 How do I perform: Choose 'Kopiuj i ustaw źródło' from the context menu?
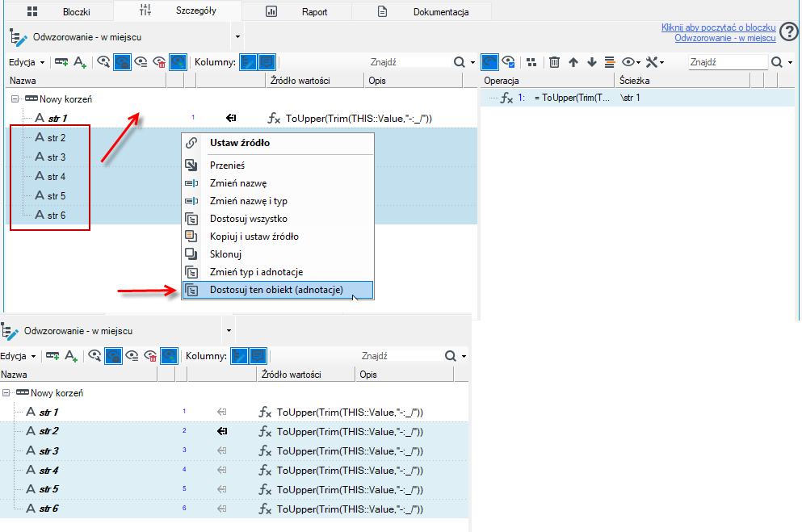tap(278, 237)
